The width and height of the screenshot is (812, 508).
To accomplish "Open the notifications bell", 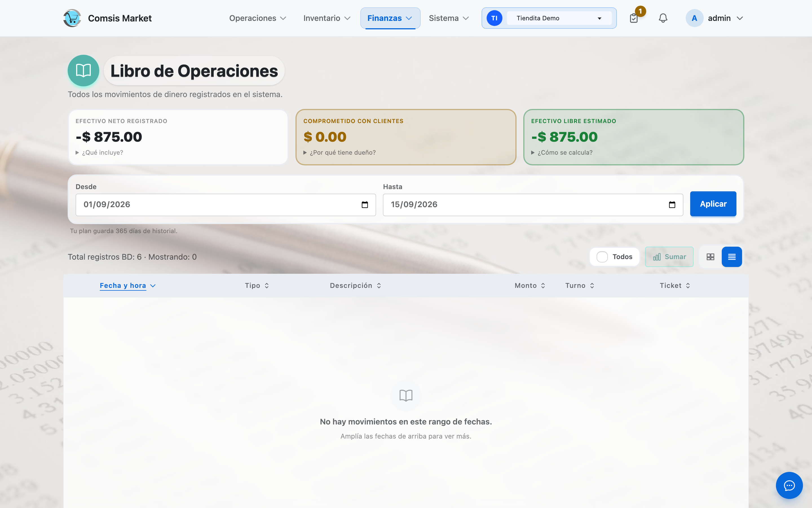I will 663,18.
